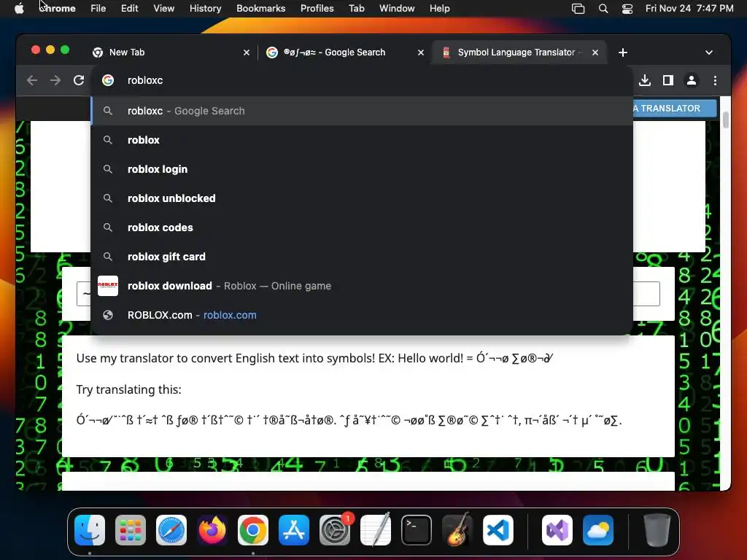Open Visual Studio from the Dock
Viewport: 747px width, 560px height.
pos(557,530)
